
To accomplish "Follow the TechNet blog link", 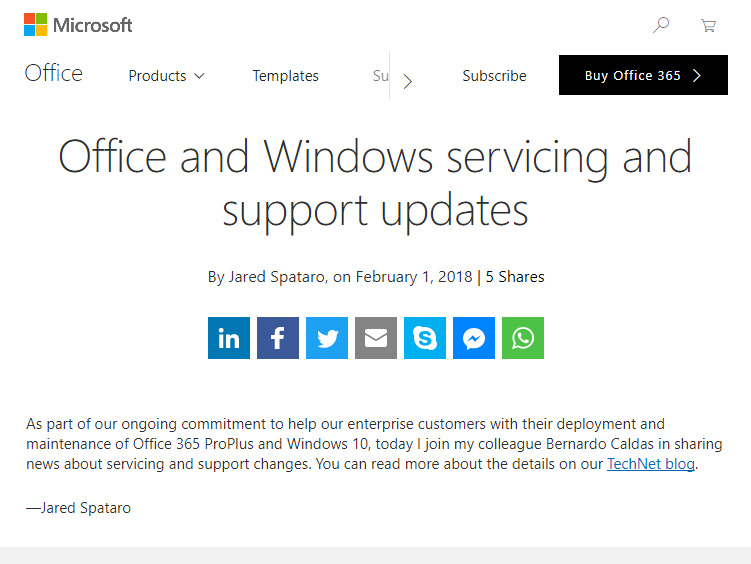I will pyautogui.click(x=651, y=464).
